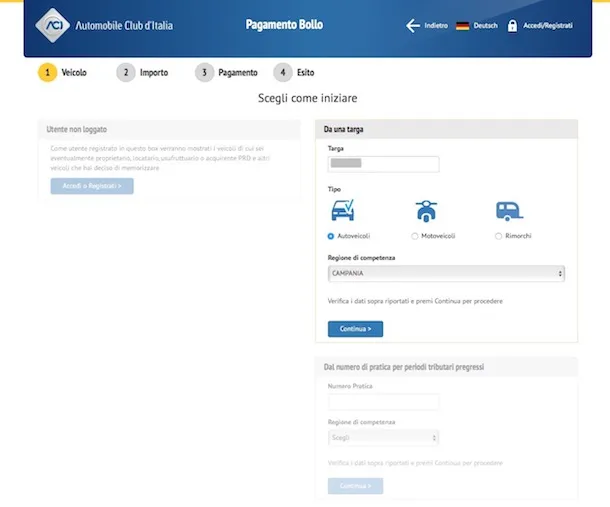Choose the Autoveicoli radio button
The height and width of the screenshot is (507, 610).
[x=331, y=236]
